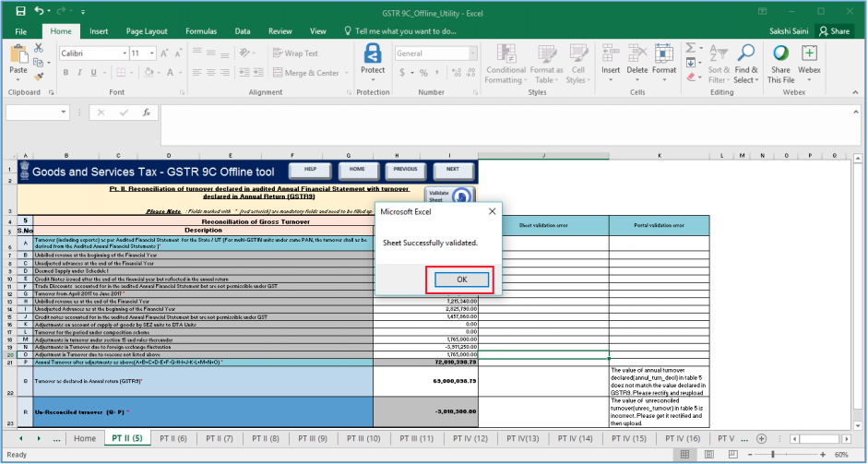The image size is (868, 464).
Task: Toggle Italic formatting
Action: tap(79, 73)
